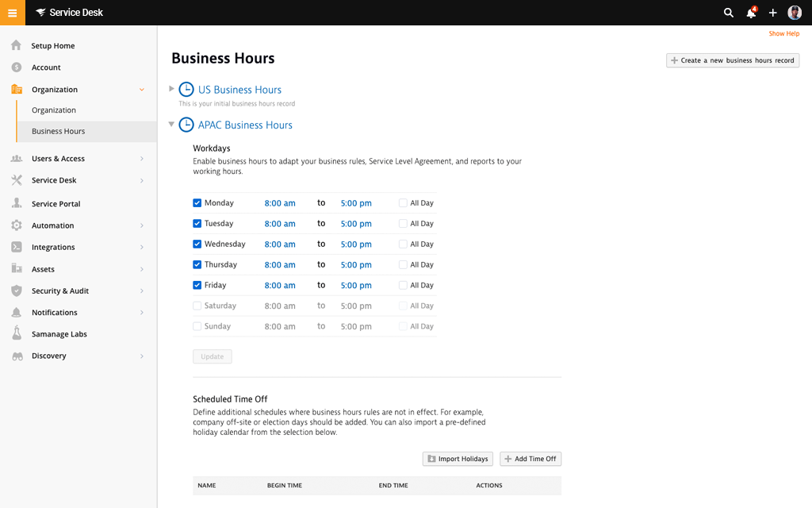The height and width of the screenshot is (508, 812).
Task: Uncheck the Wednesday workday checkbox
Action: (197, 244)
